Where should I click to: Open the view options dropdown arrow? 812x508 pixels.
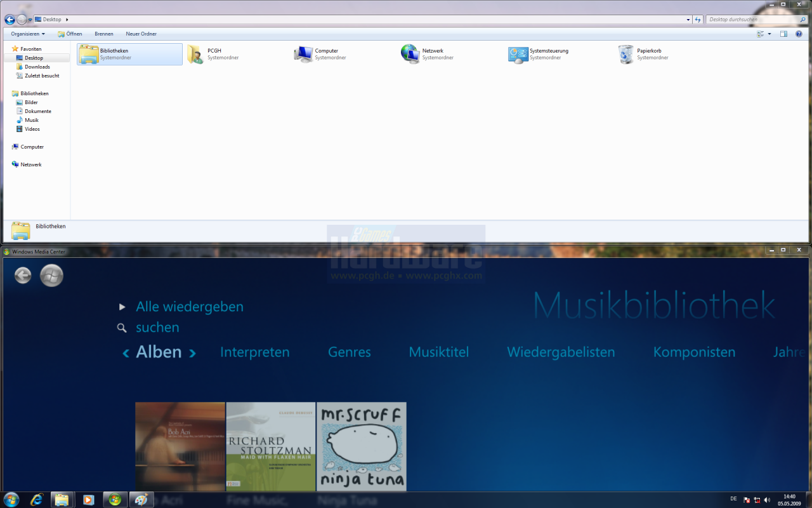pos(769,34)
